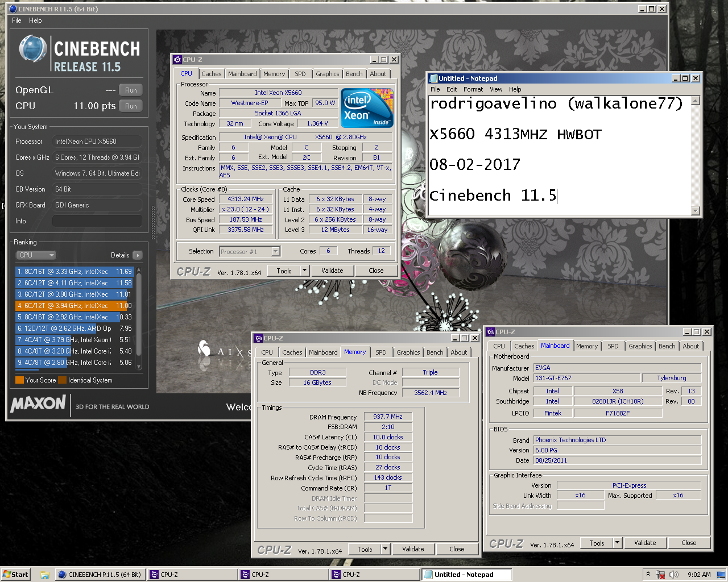Viewport: 728px width, 582px height.
Task: Click the EVGA manufacturer field
Action: coord(617,368)
